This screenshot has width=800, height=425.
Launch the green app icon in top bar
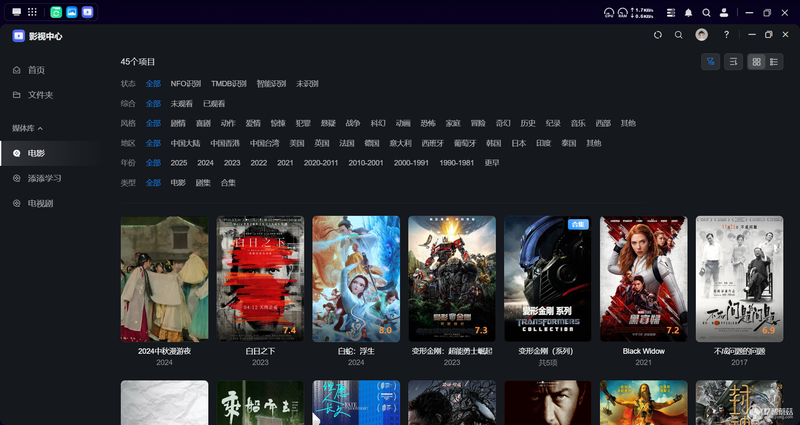point(56,12)
